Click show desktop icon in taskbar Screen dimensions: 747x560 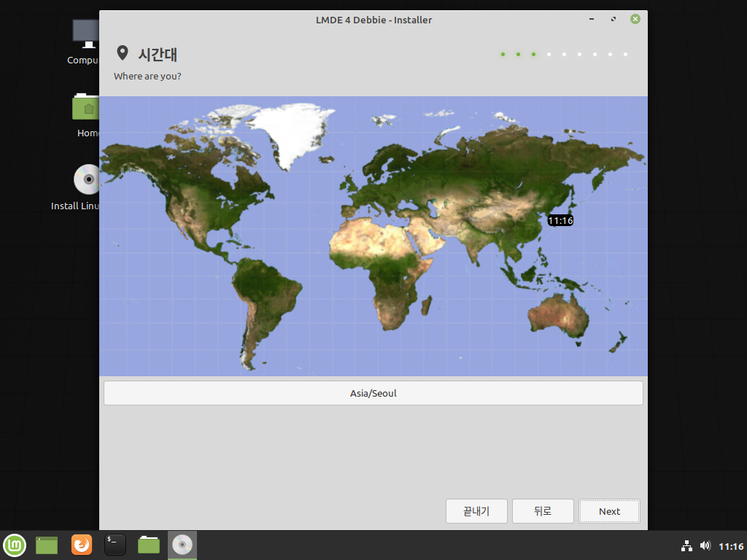[x=47, y=545]
